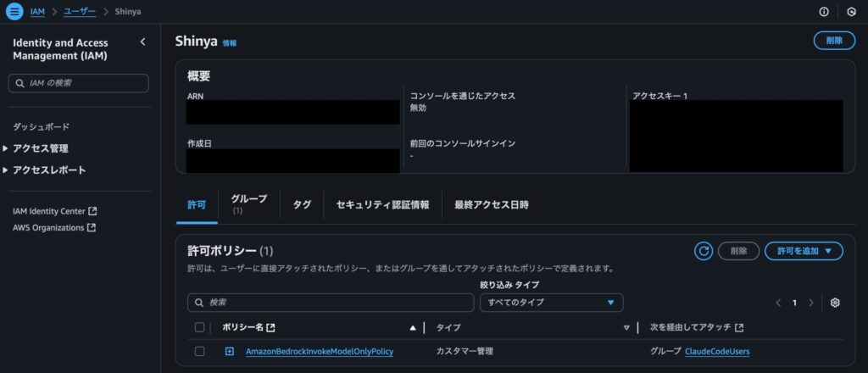Screen dimensions: 868x373
Task: Switch to the セキュリティ認証情報 tab
Action: (382, 205)
